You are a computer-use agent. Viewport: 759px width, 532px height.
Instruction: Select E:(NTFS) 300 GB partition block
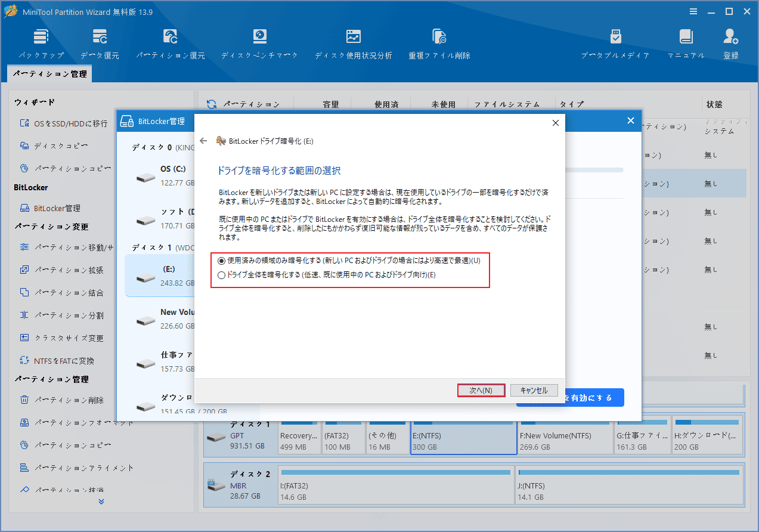pos(463,437)
